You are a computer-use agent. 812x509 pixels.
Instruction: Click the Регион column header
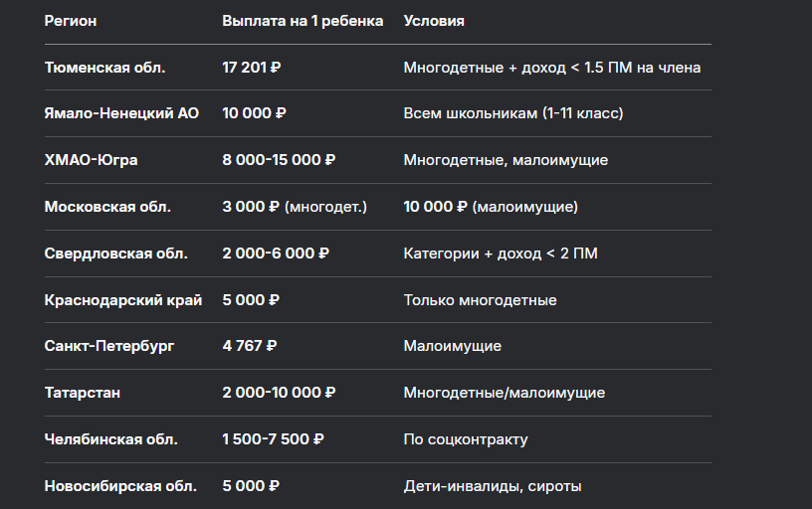[x=71, y=21]
